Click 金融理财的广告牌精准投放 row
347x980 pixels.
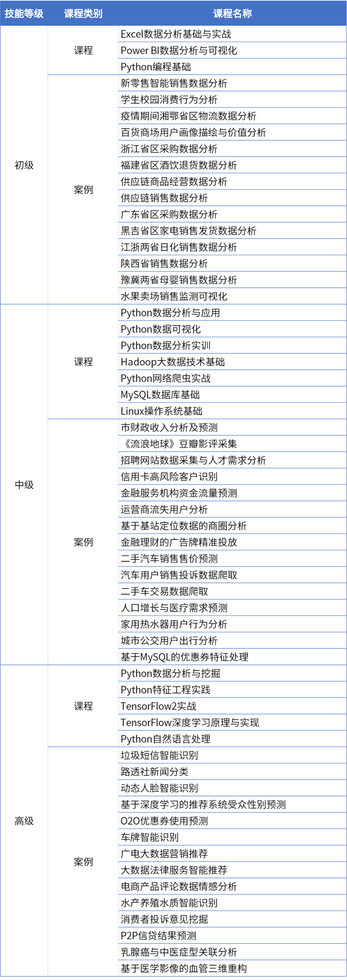[x=232, y=542]
